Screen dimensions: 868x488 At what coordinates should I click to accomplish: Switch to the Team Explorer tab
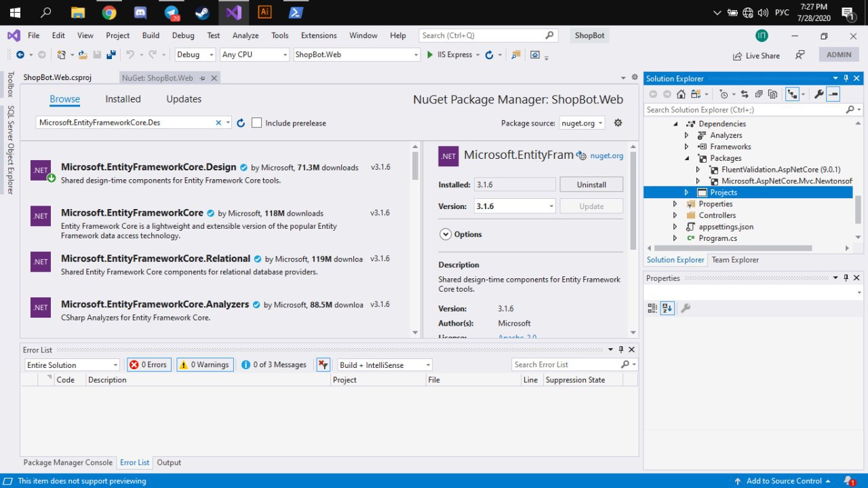click(x=735, y=260)
